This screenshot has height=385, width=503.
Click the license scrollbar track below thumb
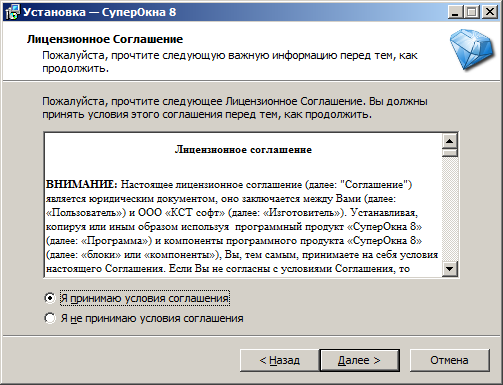pos(450,208)
